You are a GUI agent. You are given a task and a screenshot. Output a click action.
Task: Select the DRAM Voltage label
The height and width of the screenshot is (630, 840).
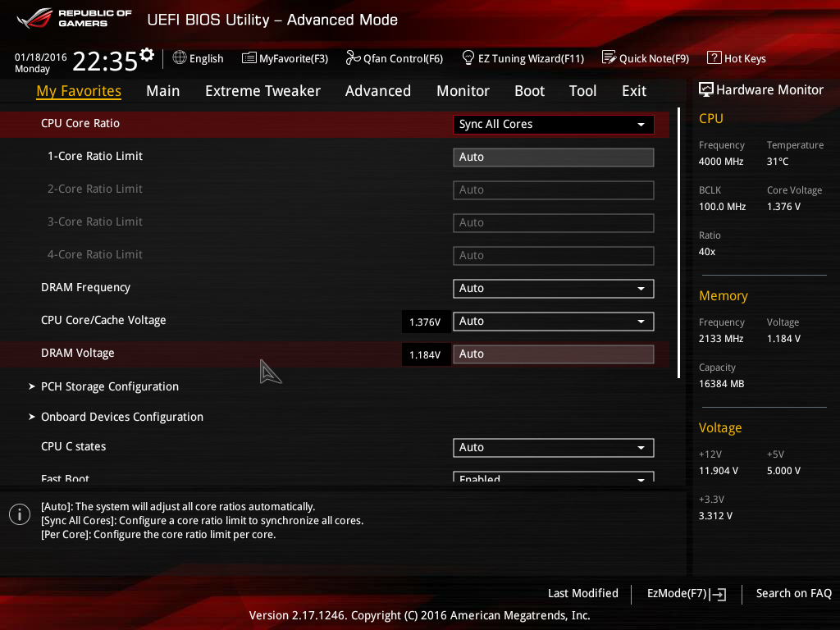(x=78, y=353)
